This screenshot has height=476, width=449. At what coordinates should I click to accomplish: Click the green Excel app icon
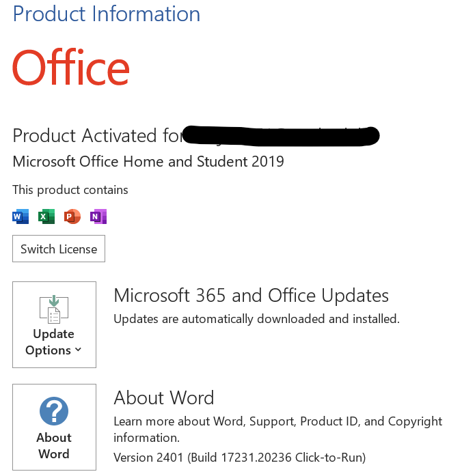pyautogui.click(x=46, y=216)
